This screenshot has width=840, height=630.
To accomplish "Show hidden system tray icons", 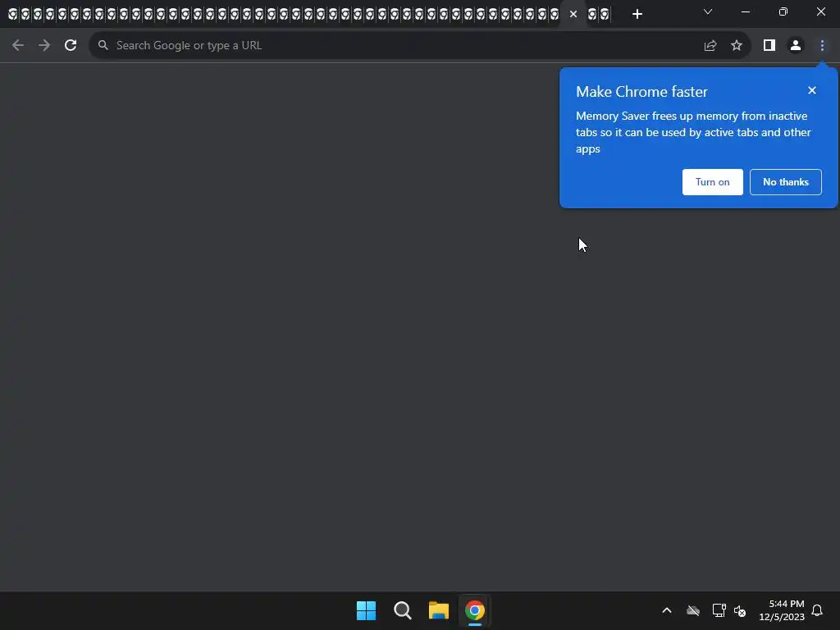I will 667,610.
